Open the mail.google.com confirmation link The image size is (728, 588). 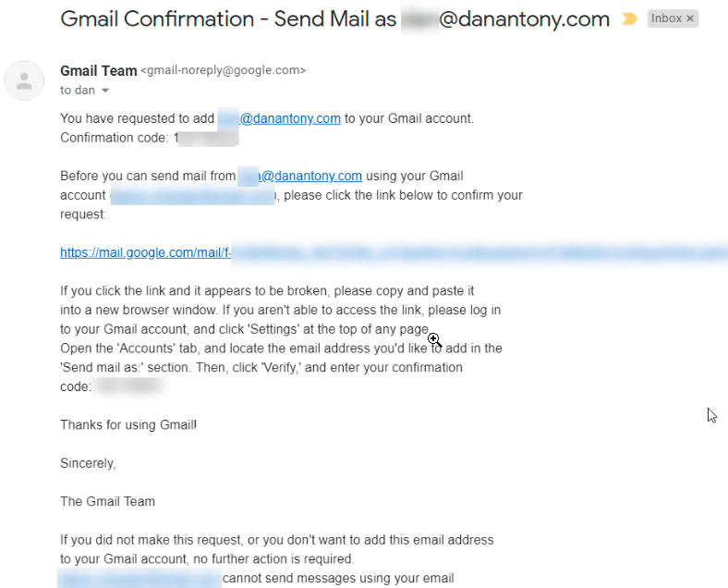[394, 252]
